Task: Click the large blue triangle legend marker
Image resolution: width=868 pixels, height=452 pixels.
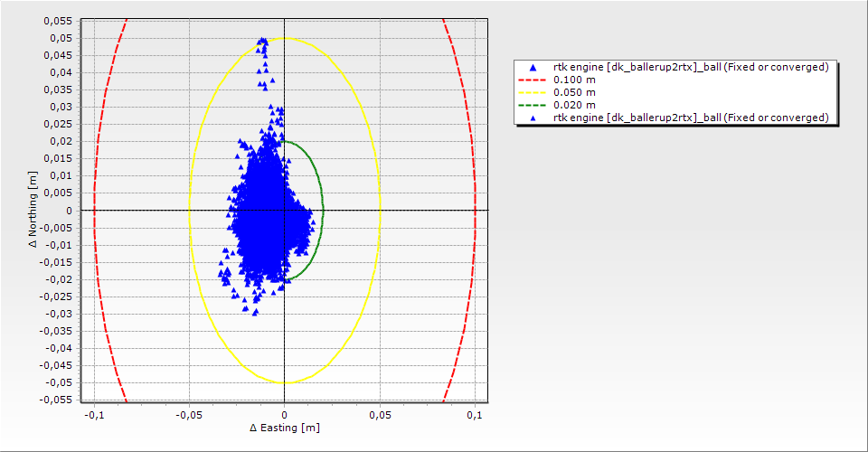Action: pos(533,68)
